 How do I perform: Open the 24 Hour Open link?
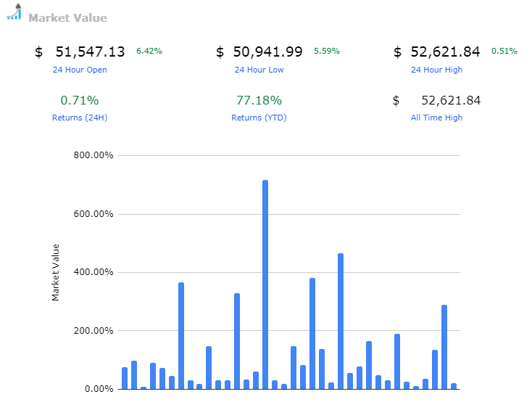click(x=80, y=70)
